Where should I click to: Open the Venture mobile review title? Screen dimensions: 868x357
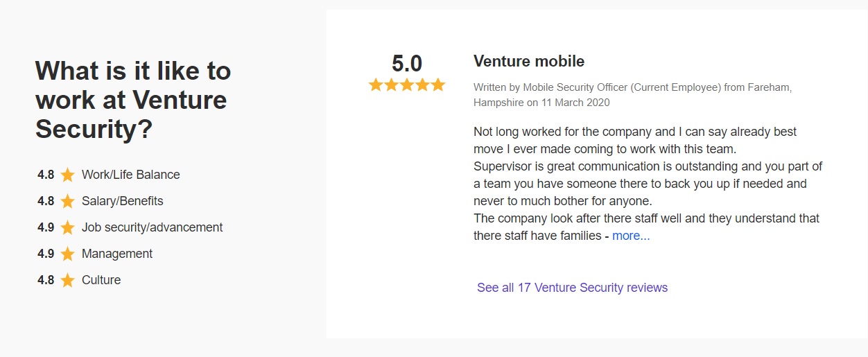[529, 61]
